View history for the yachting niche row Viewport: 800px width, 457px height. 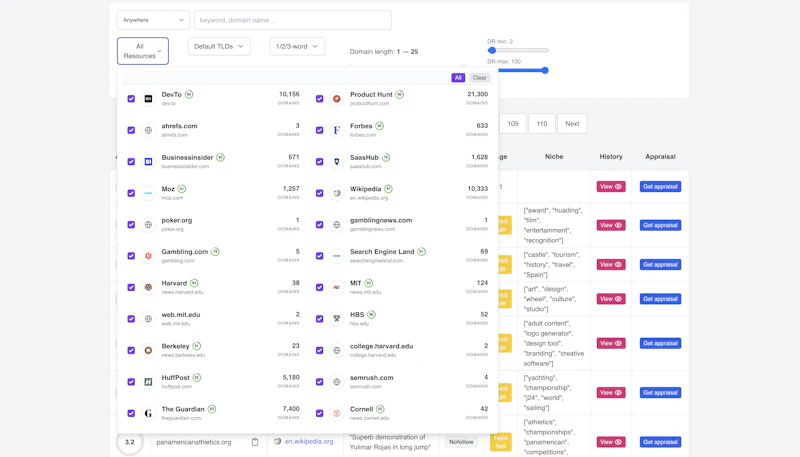pos(611,393)
